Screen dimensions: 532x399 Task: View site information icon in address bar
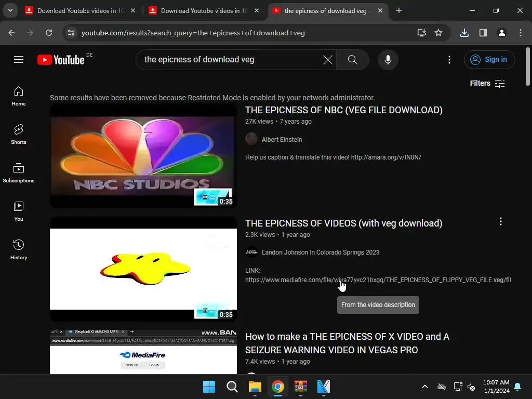pos(71,33)
